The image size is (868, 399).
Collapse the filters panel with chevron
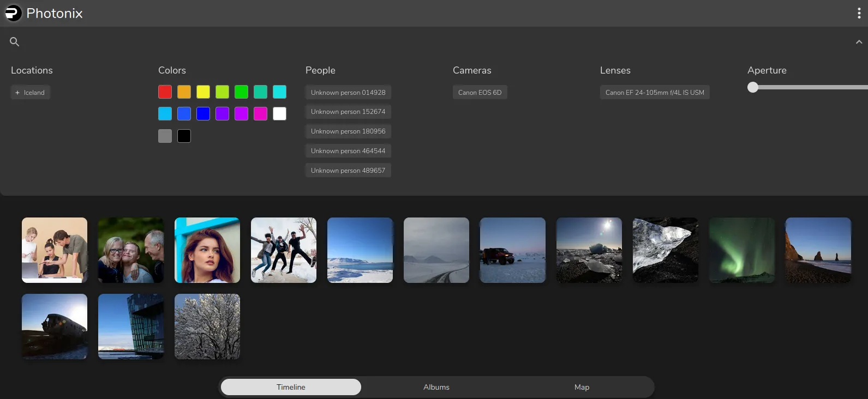[859, 42]
